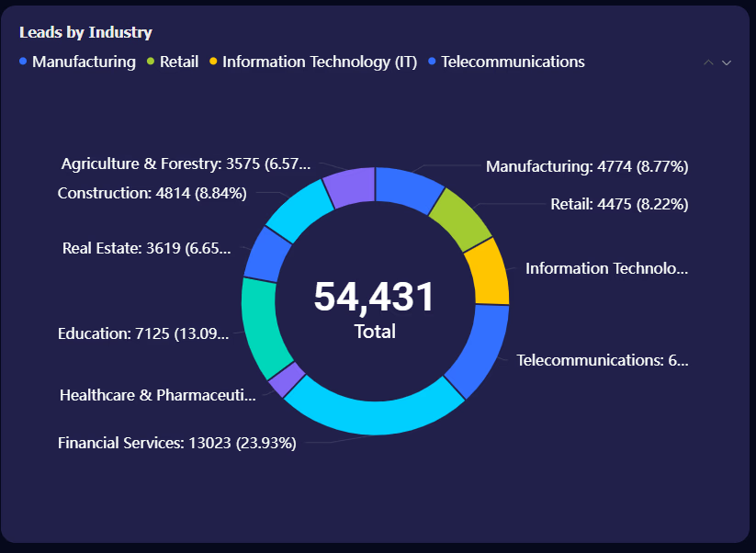756x553 pixels.
Task: Click the Leads by Industry title
Action: tap(85, 32)
